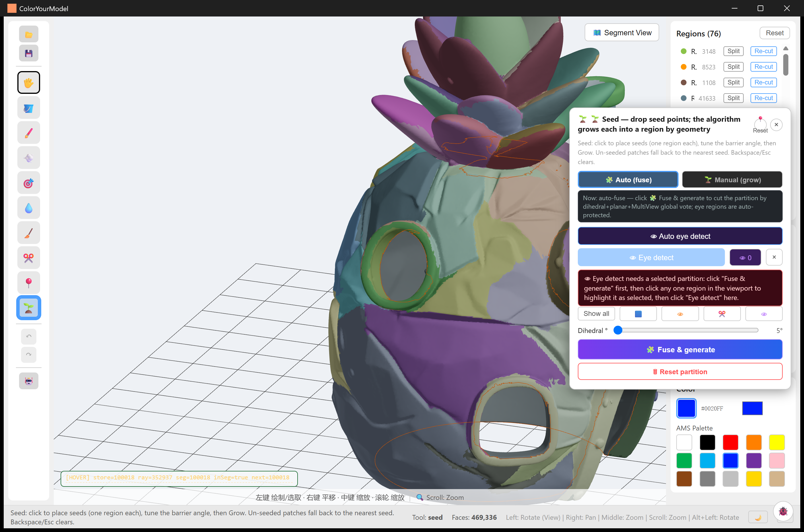Select the red pushpin tool
Viewport: 804px width, 532px height.
point(28,283)
